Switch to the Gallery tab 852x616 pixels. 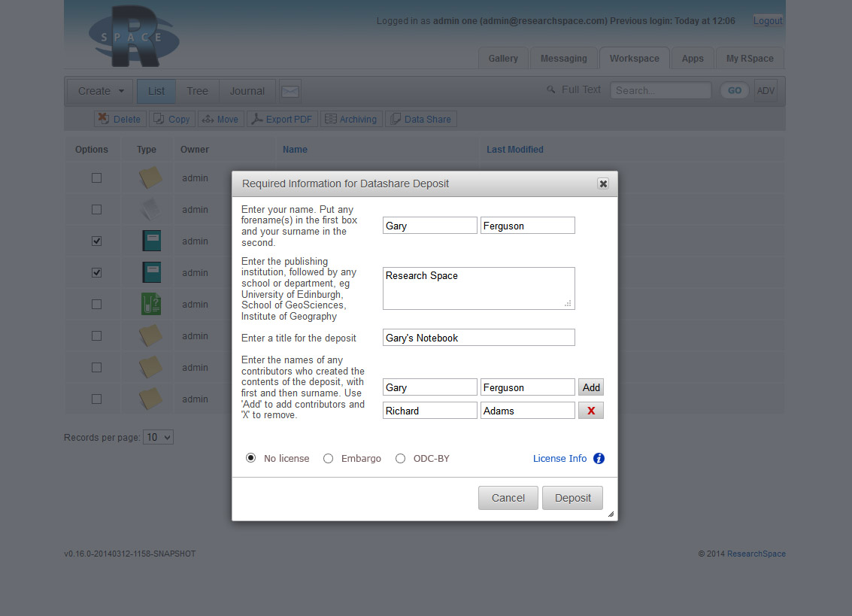(x=502, y=59)
